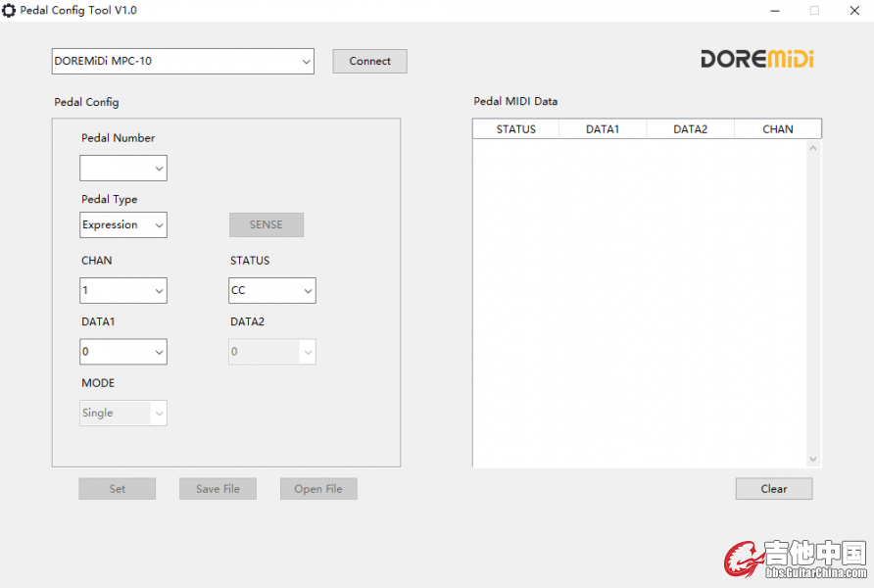874x588 pixels.
Task: Click the CHAN column header in table
Action: 777,129
